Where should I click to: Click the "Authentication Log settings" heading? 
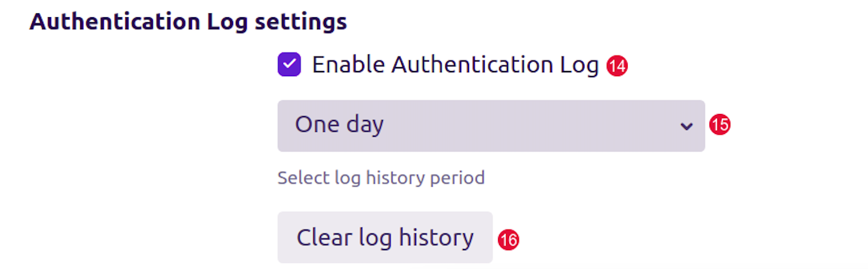pos(188,22)
